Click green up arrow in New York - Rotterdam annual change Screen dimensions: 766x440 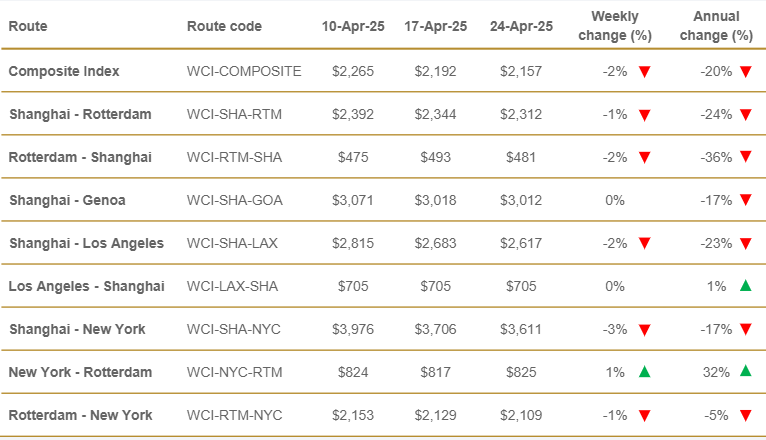click(745, 371)
